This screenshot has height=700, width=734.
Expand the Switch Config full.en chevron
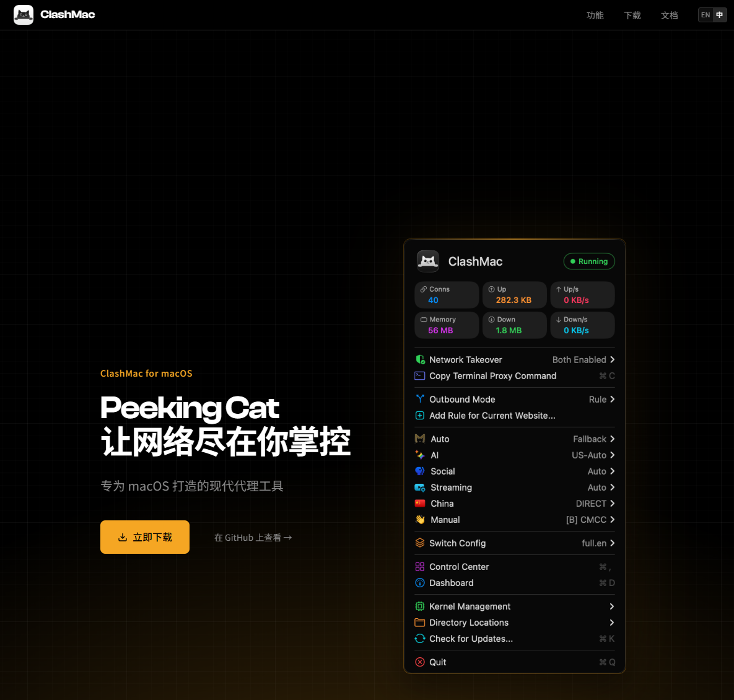pos(612,543)
